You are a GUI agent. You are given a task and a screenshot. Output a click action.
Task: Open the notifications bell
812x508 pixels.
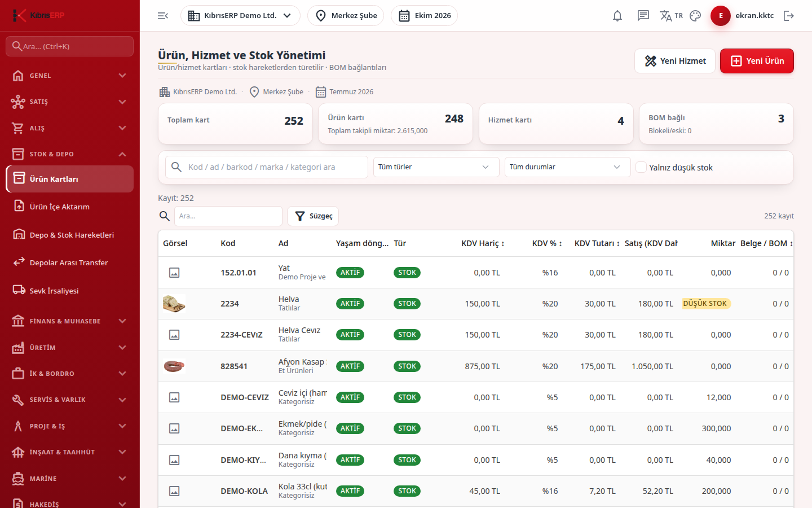(617, 16)
